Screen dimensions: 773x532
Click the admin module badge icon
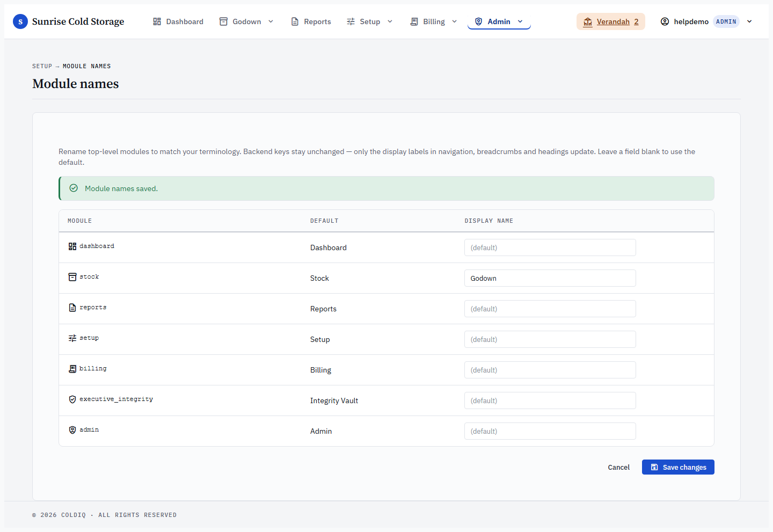[x=72, y=430]
